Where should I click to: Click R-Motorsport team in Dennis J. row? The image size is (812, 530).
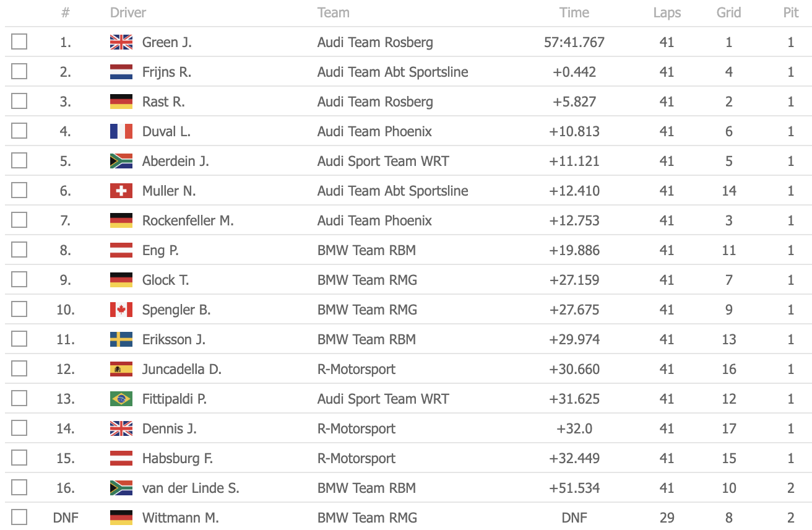tap(356, 428)
